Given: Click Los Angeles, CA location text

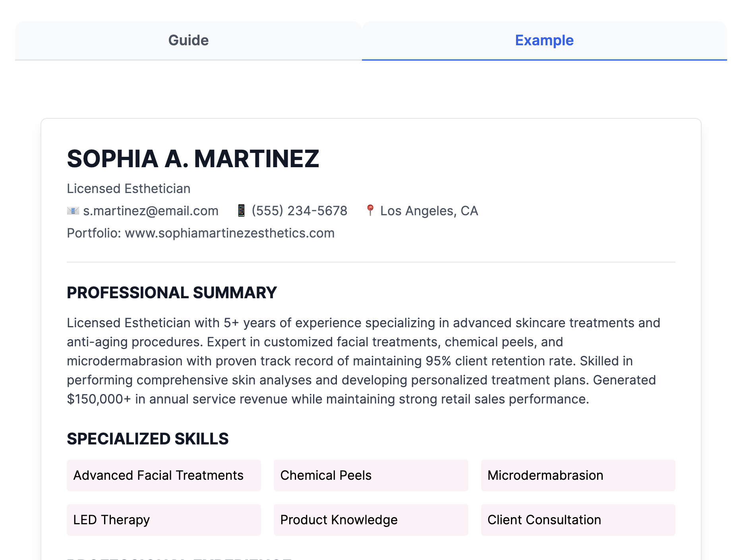Looking at the screenshot, I should [429, 211].
